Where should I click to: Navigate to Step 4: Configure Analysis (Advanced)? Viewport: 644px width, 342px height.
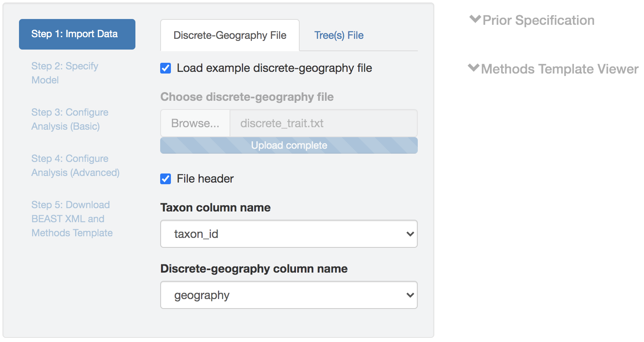[75, 165]
